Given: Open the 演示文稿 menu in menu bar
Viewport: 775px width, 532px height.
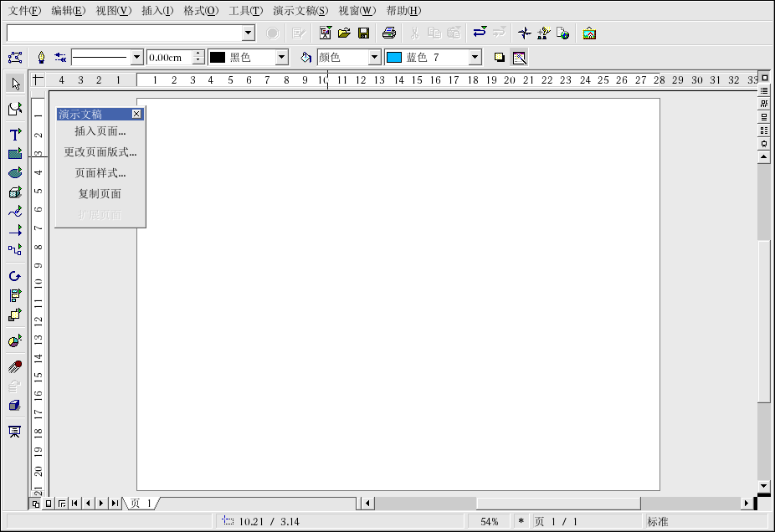Looking at the screenshot, I should (x=300, y=11).
